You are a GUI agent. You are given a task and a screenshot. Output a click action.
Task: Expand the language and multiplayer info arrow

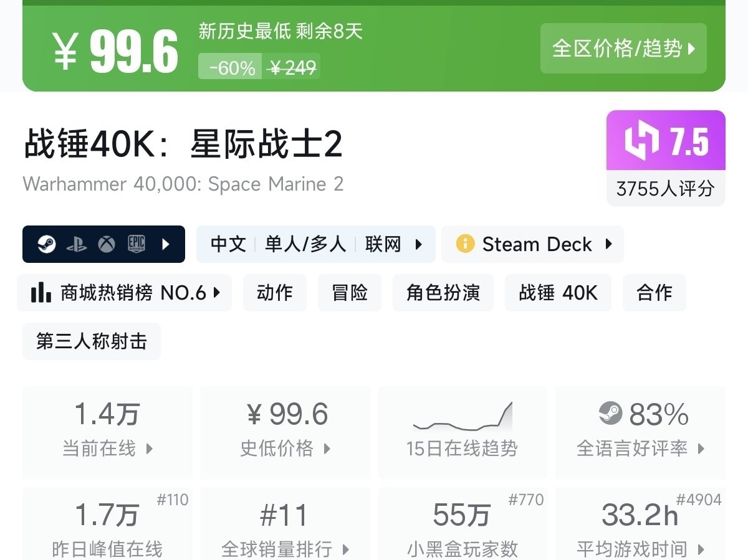pyautogui.click(x=419, y=244)
